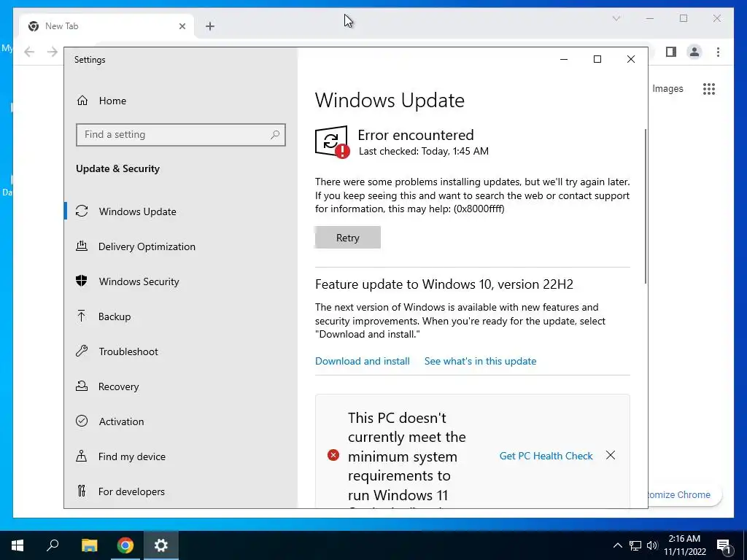The image size is (747, 560).
Task: Open Windows Security shield icon
Action: pyautogui.click(x=82, y=281)
